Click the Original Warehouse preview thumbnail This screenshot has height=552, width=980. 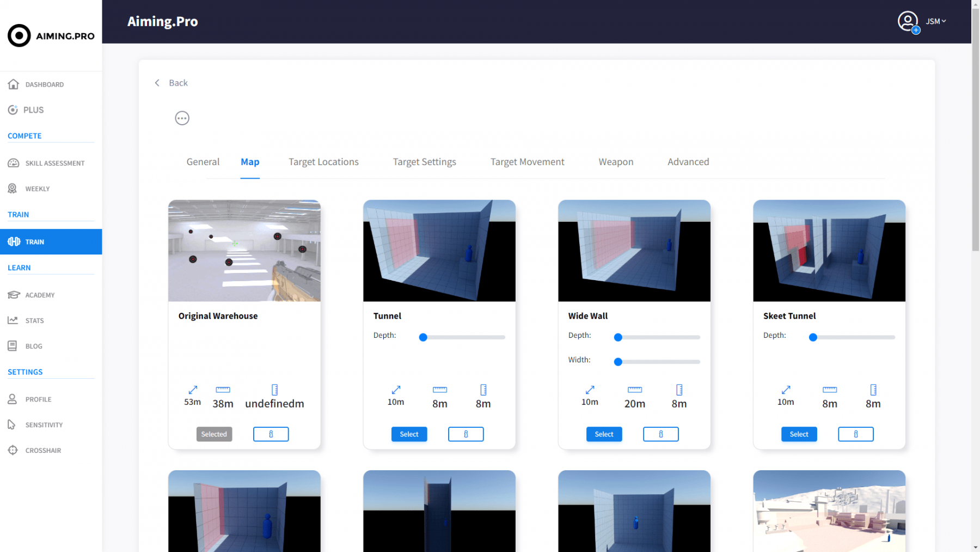(x=244, y=251)
